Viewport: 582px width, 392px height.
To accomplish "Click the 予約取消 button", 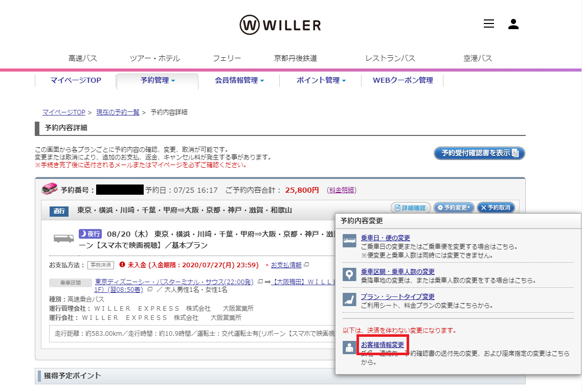I will (x=496, y=207).
